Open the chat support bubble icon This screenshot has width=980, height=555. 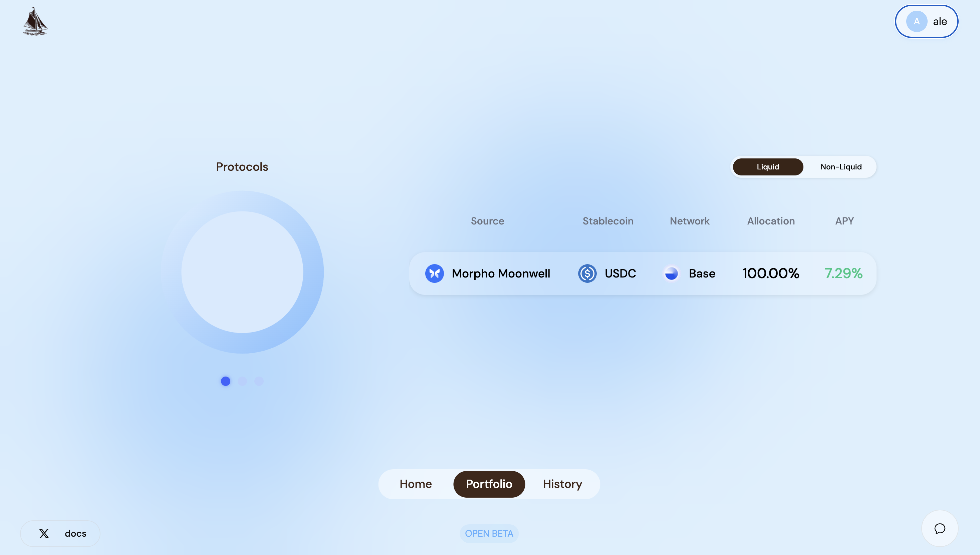[x=940, y=528]
